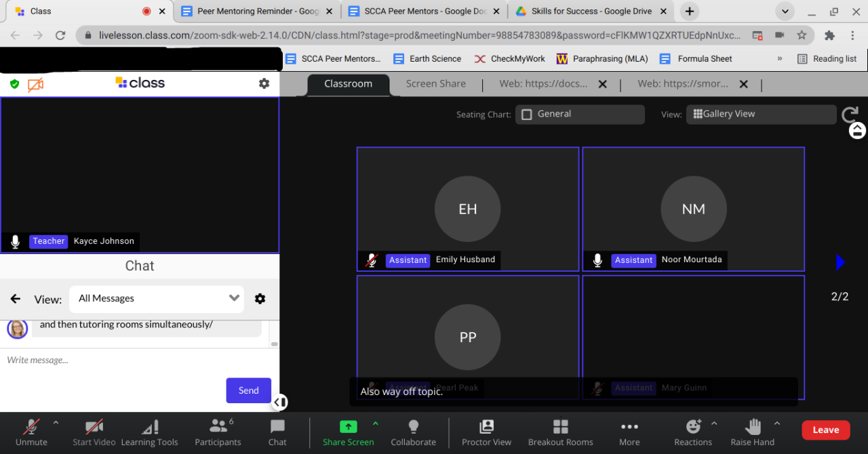Screen dimensions: 868x454
Task: Leave the meeting using the red button
Action: pos(825,430)
